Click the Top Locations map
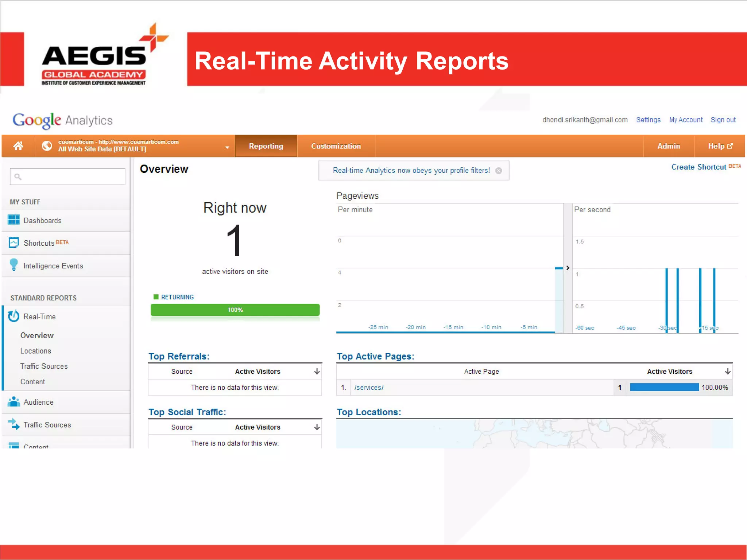Viewport: 747px width, 560px height. (x=534, y=434)
